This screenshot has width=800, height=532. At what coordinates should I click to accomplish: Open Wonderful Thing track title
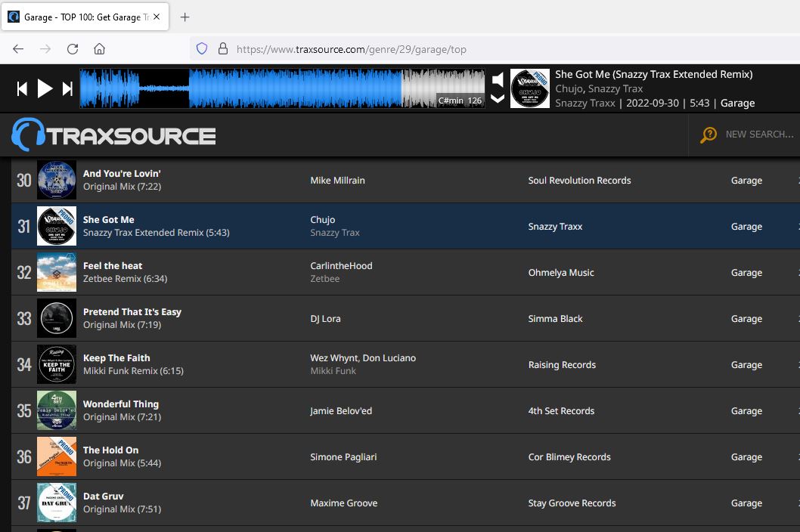click(x=121, y=404)
